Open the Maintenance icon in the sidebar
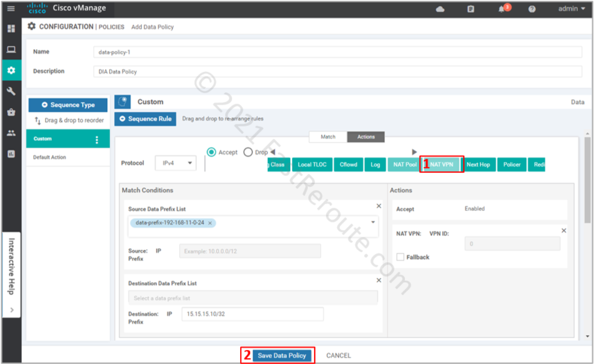Viewport: 595px width, 364px height. tap(10, 112)
